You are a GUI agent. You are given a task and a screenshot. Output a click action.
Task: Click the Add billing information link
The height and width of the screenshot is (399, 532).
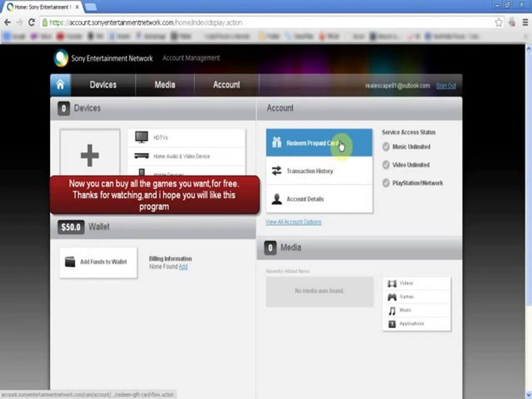point(183,267)
